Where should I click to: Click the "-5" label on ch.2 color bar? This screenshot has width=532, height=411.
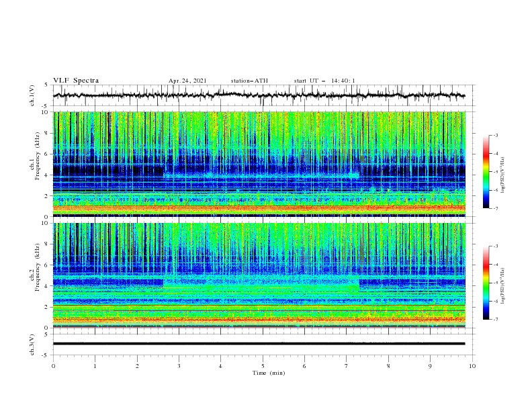(x=496, y=283)
